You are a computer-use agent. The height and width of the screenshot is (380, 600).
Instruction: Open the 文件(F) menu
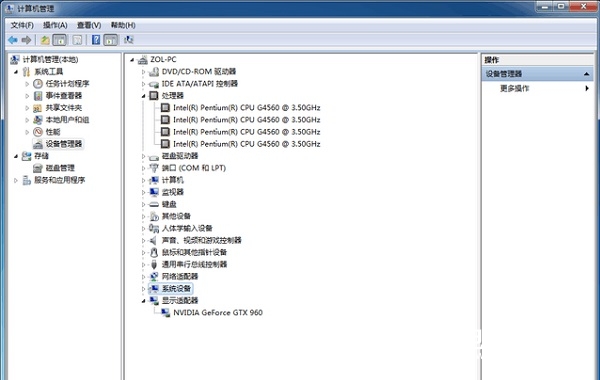(22, 25)
